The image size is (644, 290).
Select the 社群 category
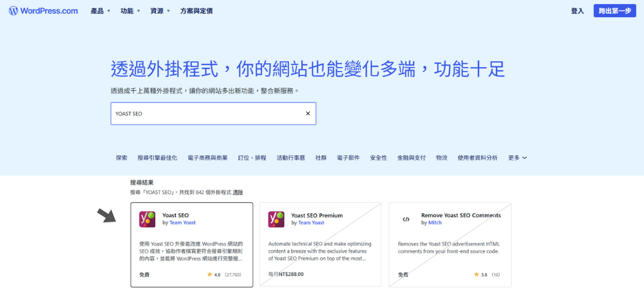(321, 158)
